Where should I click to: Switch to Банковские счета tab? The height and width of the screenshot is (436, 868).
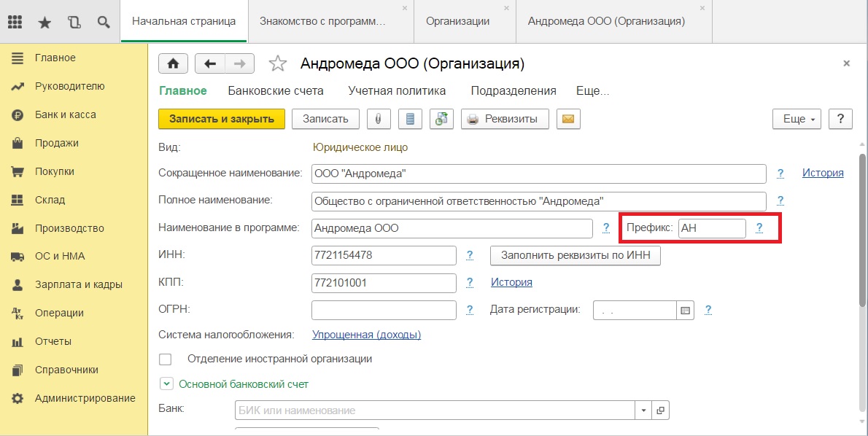(x=276, y=90)
